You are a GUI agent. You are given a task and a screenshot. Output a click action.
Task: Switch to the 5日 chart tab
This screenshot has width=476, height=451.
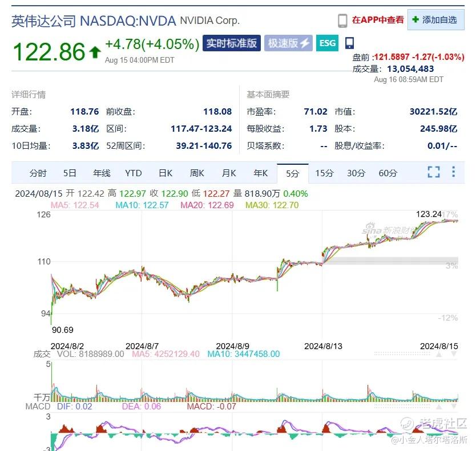[x=70, y=173]
